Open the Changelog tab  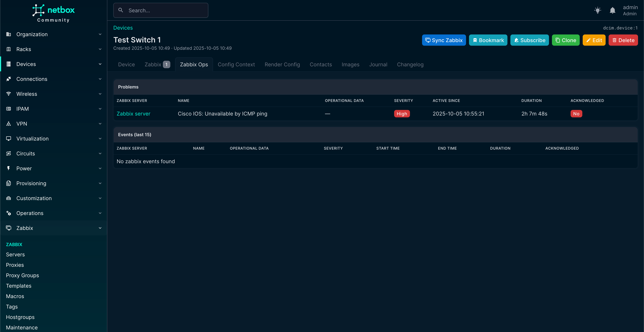[x=410, y=64]
